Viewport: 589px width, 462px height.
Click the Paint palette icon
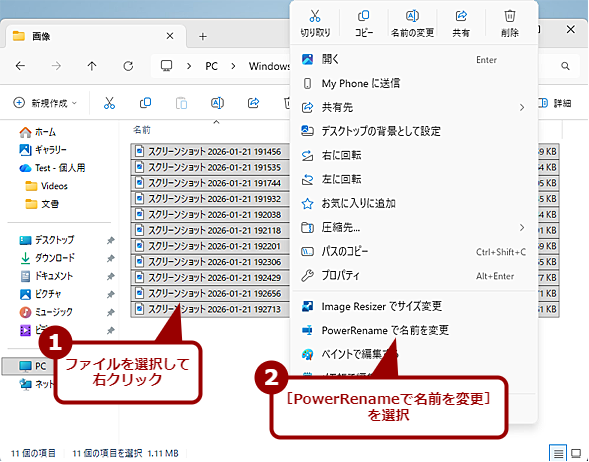[307, 354]
